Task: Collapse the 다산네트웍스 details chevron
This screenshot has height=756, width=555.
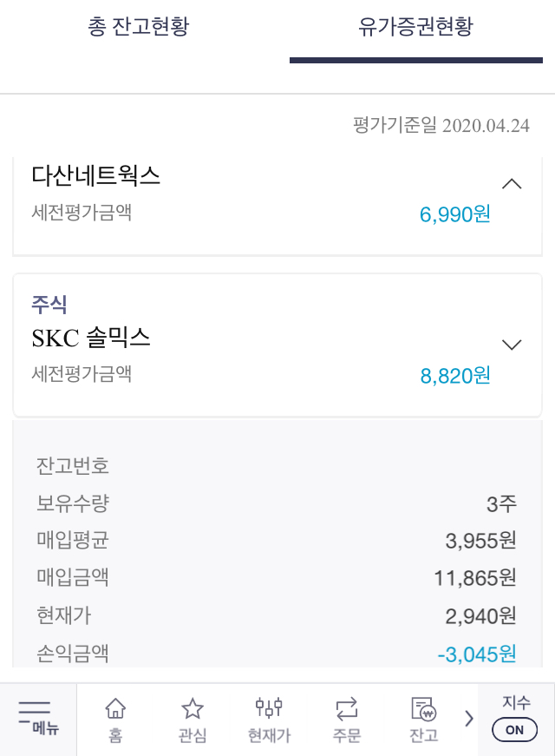Action: (512, 184)
